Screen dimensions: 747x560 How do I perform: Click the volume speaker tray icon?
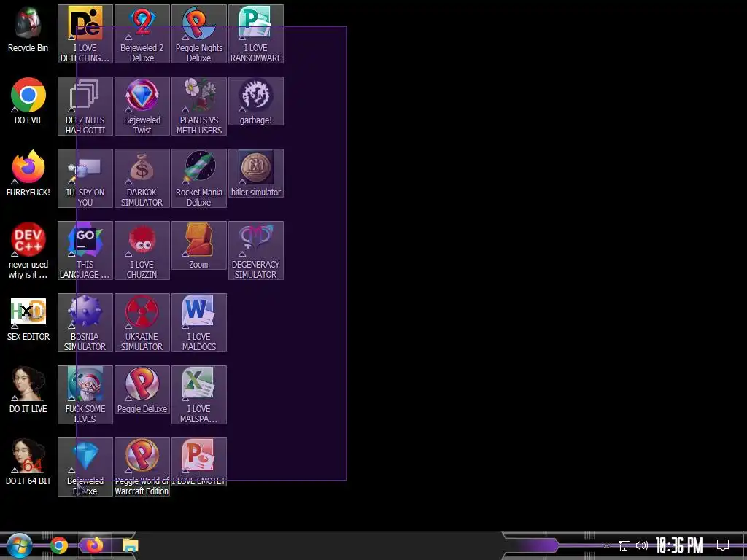pyautogui.click(x=642, y=545)
